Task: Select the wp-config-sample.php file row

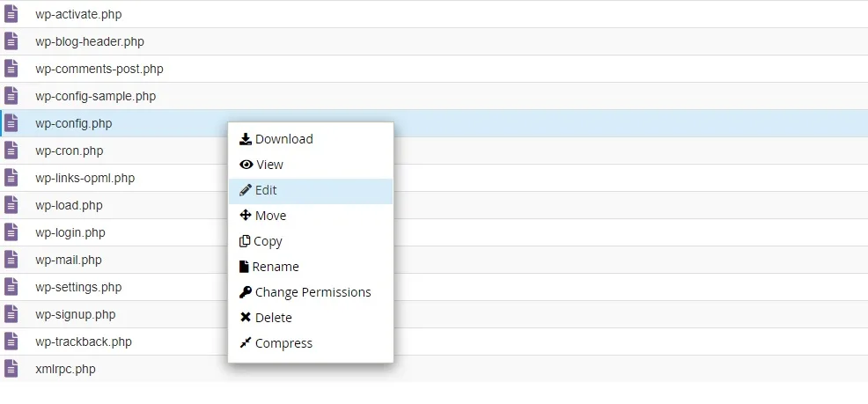Action: click(x=434, y=96)
